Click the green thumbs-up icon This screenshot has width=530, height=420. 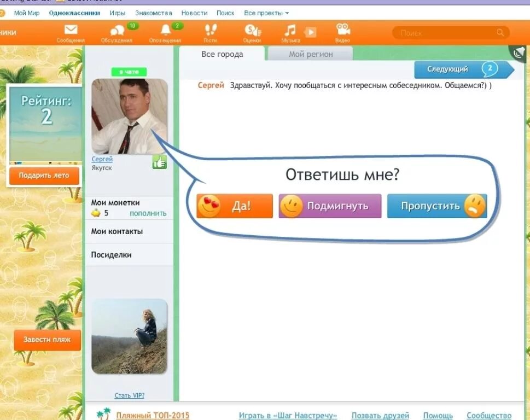pos(160,162)
